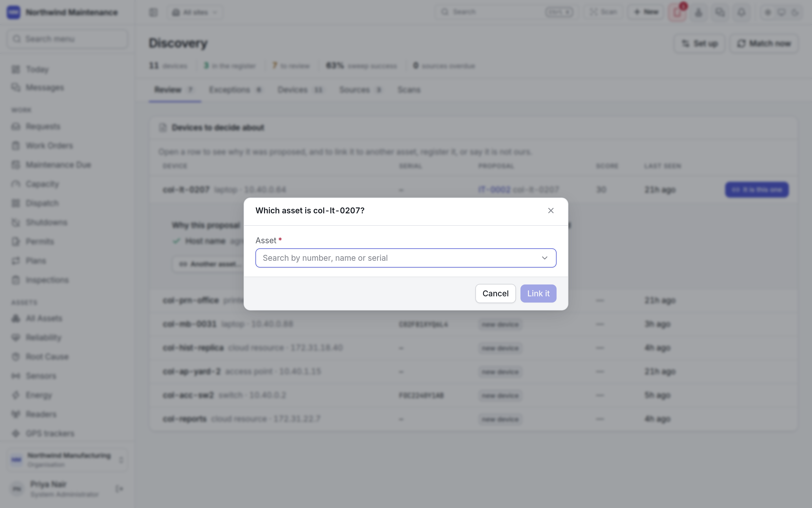The height and width of the screenshot is (508, 812).
Task: Open the Asset search dropdown chevron
Action: click(545, 258)
